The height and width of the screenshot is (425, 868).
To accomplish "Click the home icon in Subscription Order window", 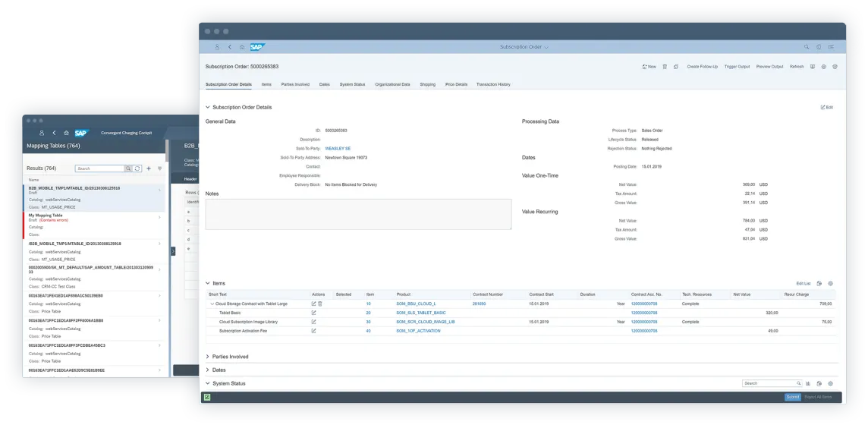I will [x=242, y=47].
